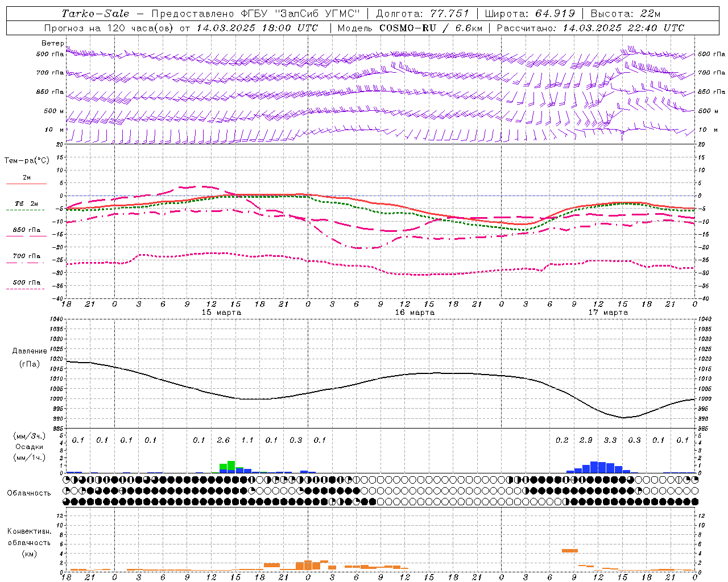
Task: Click the '500 гПа' temperature legend entry
Action: coord(26,282)
